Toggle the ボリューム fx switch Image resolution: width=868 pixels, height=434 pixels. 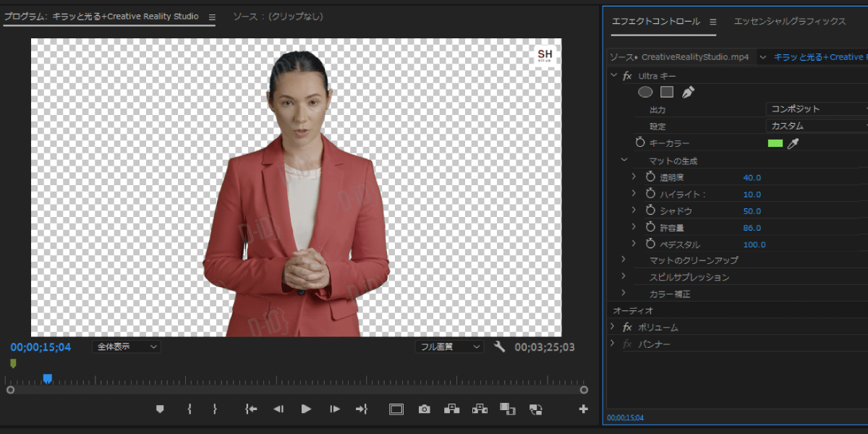coord(627,327)
